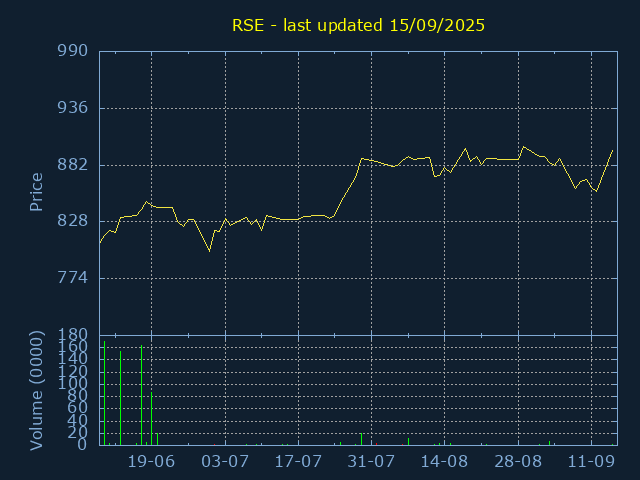This screenshot has height=480, width=640.
Task: Click the 882 price axis label
Action: click(x=73, y=164)
